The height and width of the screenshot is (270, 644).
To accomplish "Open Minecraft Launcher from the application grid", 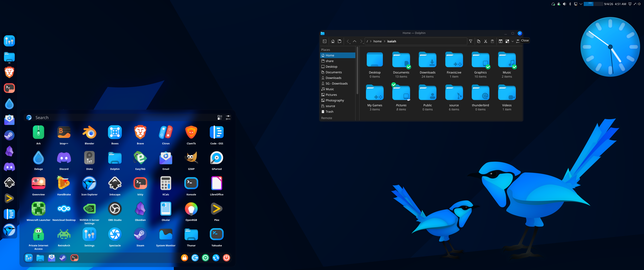I will pyautogui.click(x=39, y=212).
